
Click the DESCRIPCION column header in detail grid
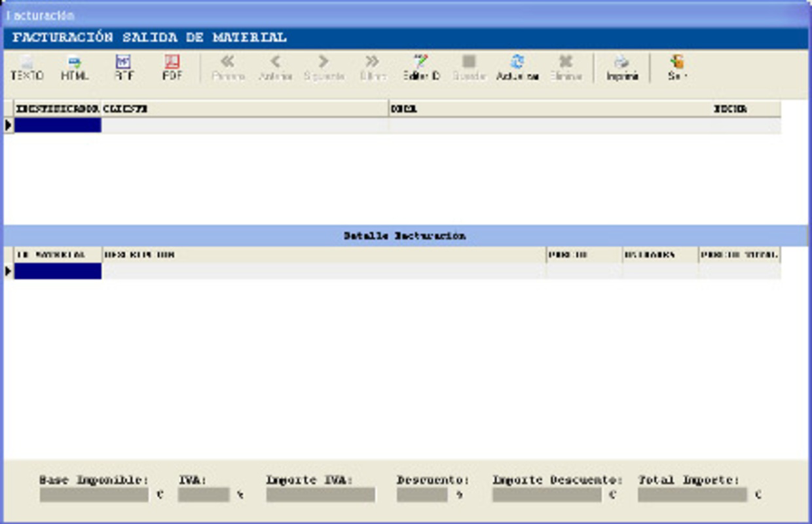click(x=324, y=255)
